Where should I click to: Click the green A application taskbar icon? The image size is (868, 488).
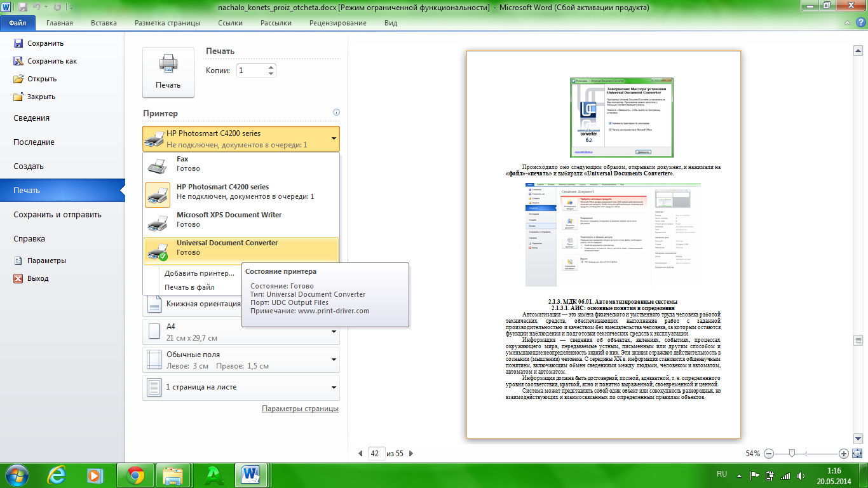tap(213, 475)
